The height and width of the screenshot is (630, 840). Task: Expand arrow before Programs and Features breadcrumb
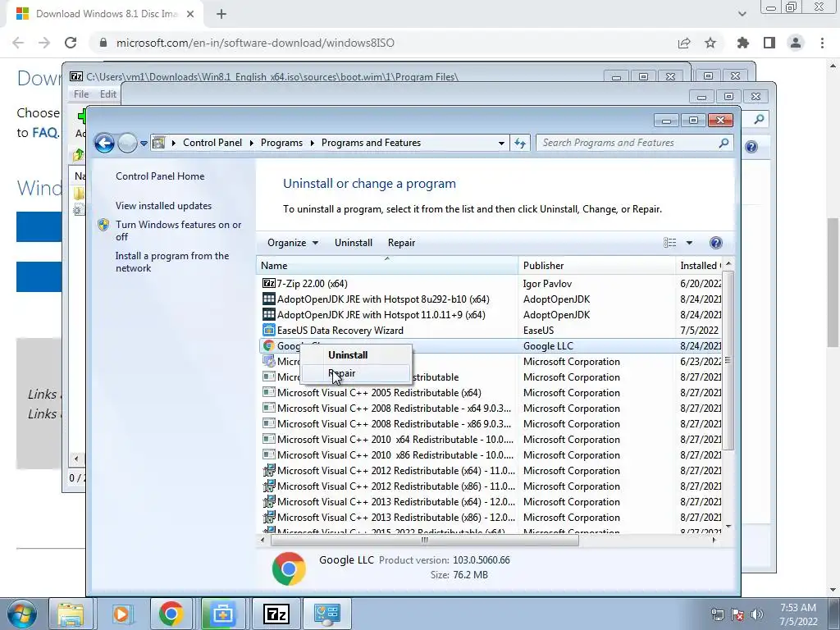pos(313,143)
